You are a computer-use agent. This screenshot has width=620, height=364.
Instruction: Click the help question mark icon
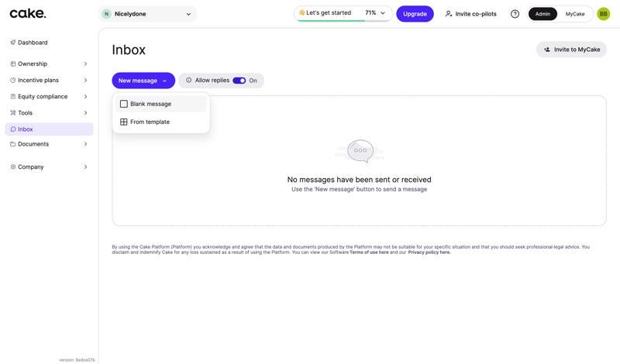coord(515,14)
